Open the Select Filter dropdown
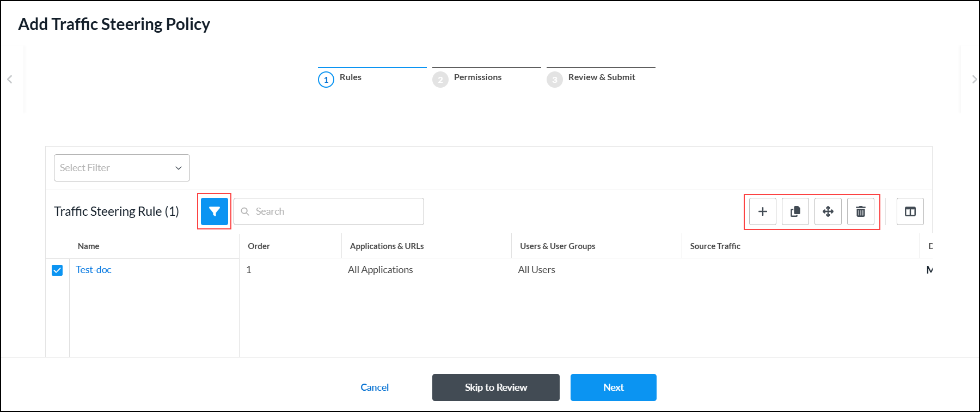 tap(122, 168)
